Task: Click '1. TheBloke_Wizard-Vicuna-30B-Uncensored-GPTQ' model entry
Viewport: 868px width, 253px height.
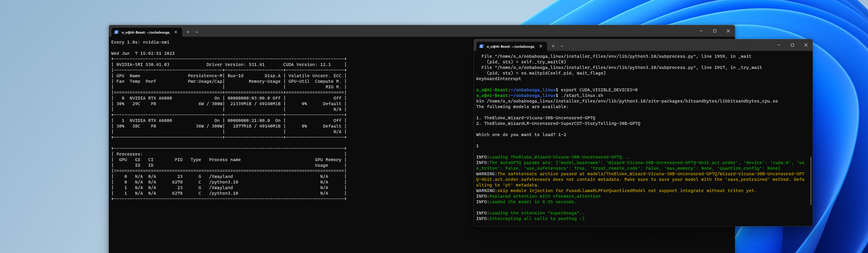Action: (x=535, y=118)
